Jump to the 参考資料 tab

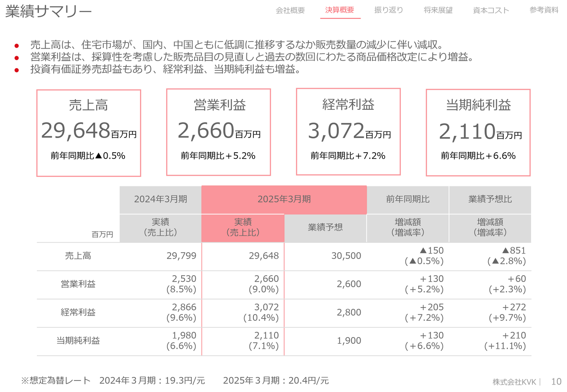544,10
